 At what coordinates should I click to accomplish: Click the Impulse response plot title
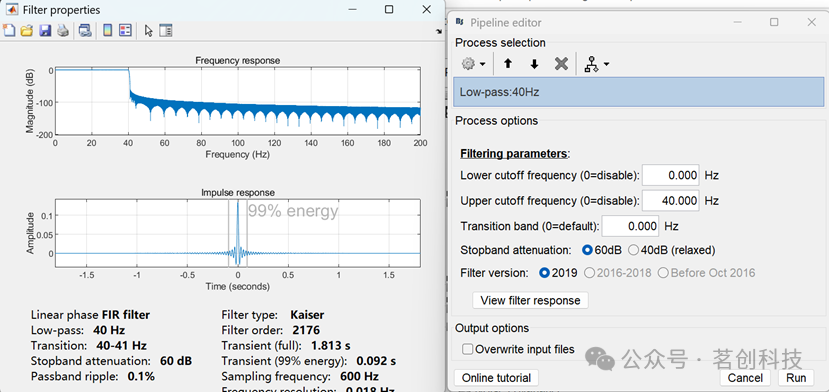[x=238, y=193]
